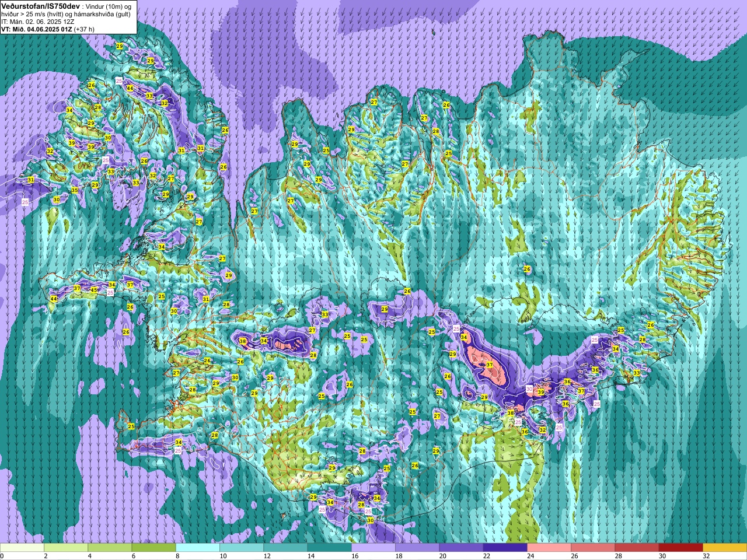Click the number 0 under the color scale
This screenshot has width=747, height=560.
tap(2, 556)
